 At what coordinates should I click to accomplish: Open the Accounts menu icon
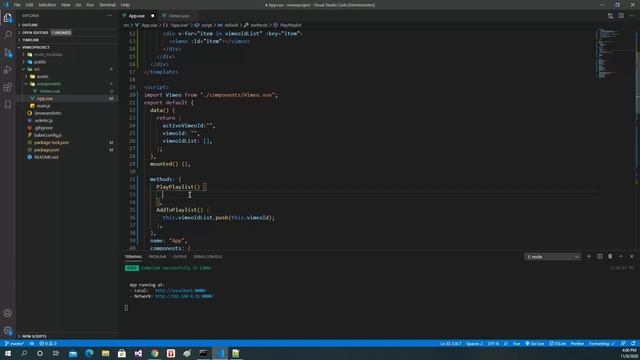[8, 313]
